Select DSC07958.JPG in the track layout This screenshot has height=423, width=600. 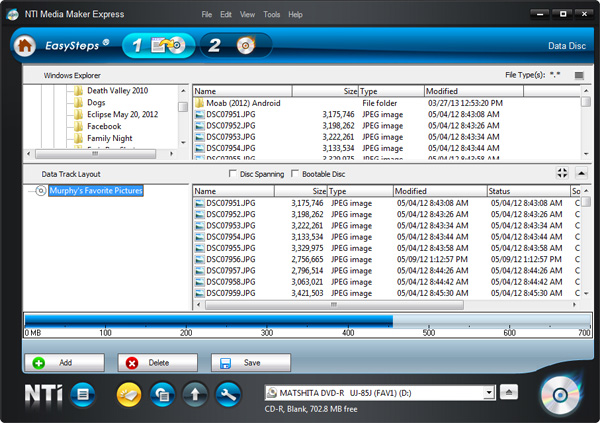click(x=231, y=282)
